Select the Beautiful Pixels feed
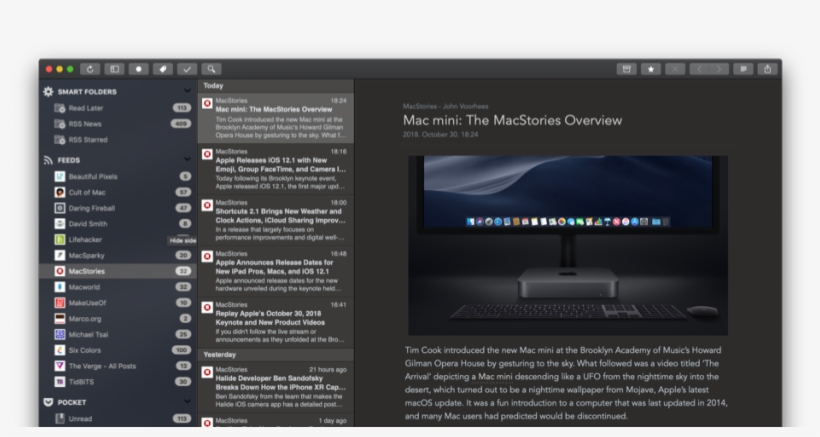820x437 pixels. coord(118,177)
